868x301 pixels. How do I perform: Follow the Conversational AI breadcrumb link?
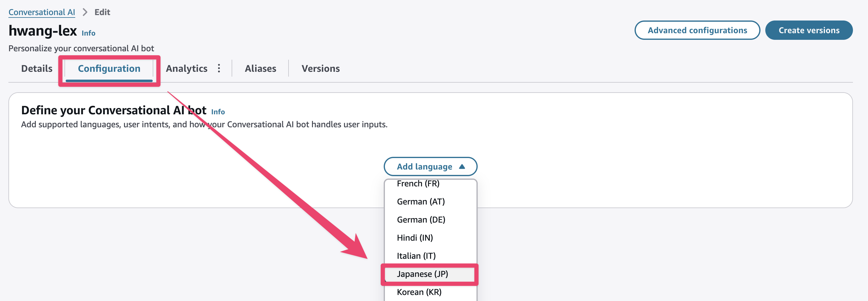pos(42,12)
